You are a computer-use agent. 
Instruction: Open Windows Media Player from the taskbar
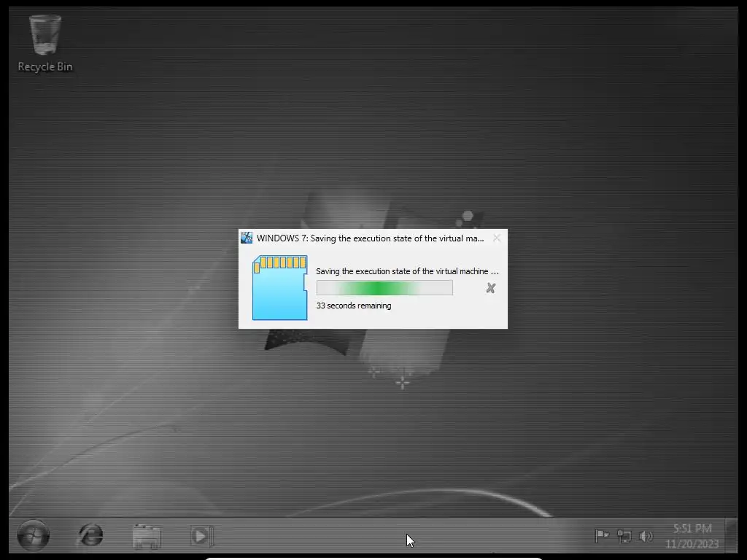click(x=202, y=536)
